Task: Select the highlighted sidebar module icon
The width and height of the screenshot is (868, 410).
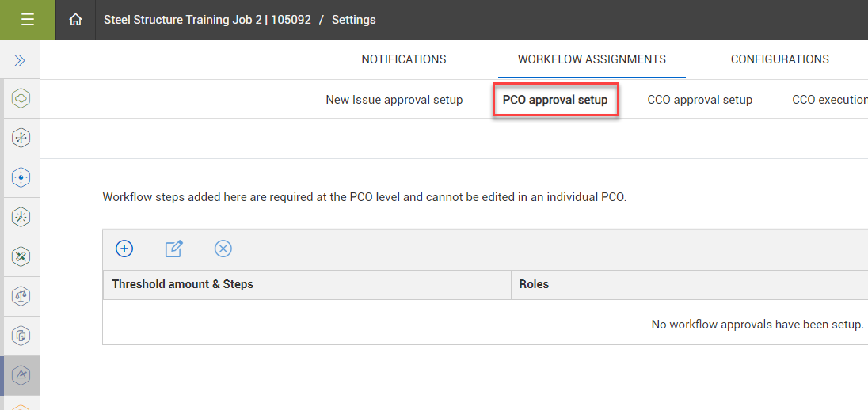Action: (x=21, y=374)
